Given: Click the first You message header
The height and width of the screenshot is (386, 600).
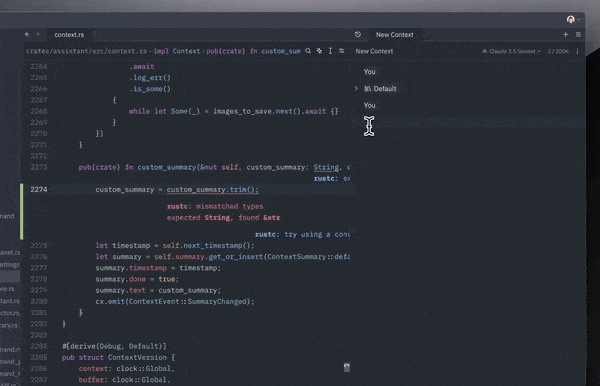Looking at the screenshot, I should point(369,72).
